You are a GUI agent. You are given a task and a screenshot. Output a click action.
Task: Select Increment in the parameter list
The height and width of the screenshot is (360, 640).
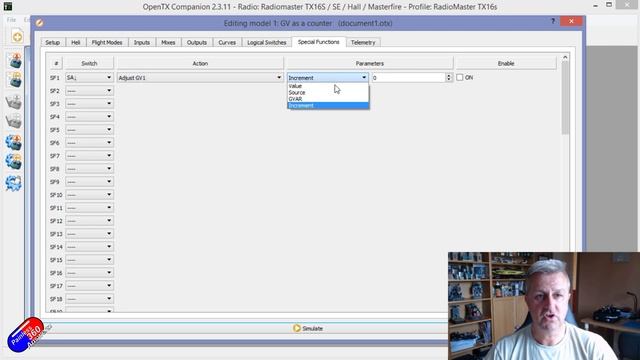pos(328,106)
